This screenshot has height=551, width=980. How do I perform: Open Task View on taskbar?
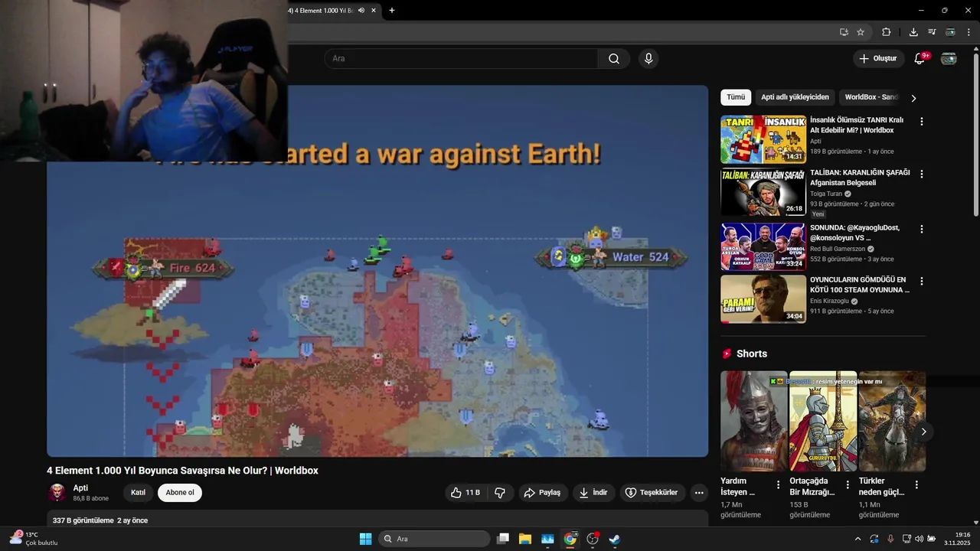click(503, 539)
